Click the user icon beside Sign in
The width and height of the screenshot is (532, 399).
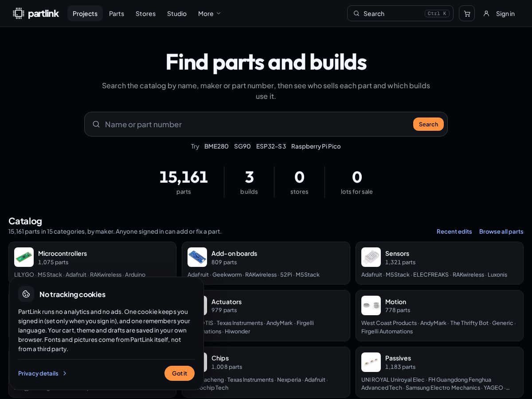coord(486,13)
